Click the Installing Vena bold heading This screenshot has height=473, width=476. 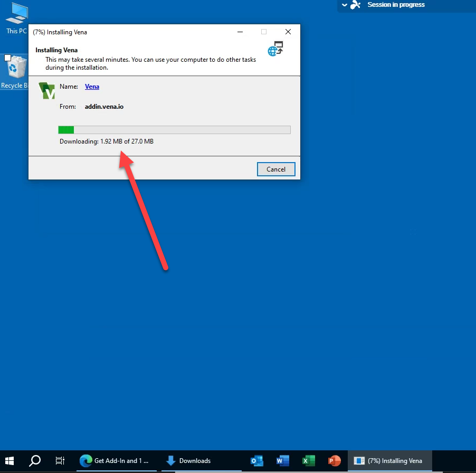(56, 50)
